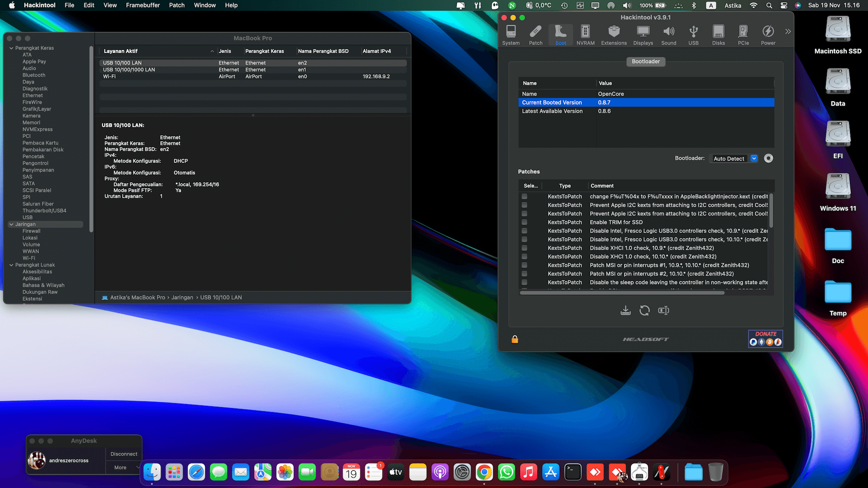Select Bluetooth in the hardware tree
The image size is (868, 488).
(x=34, y=75)
